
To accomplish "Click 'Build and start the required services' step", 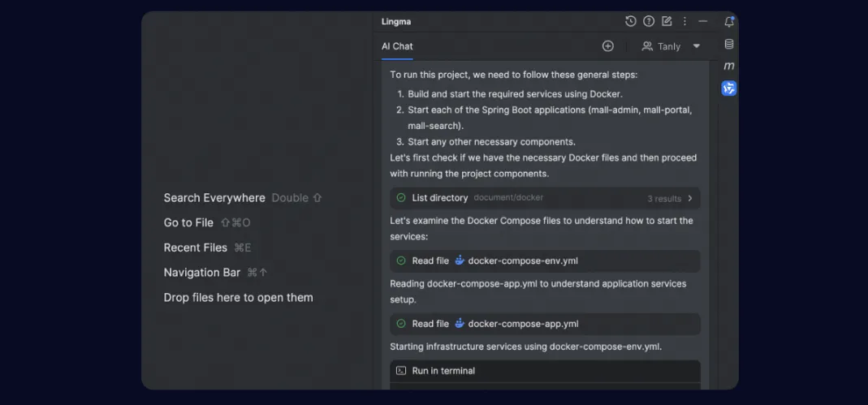I will [x=515, y=94].
